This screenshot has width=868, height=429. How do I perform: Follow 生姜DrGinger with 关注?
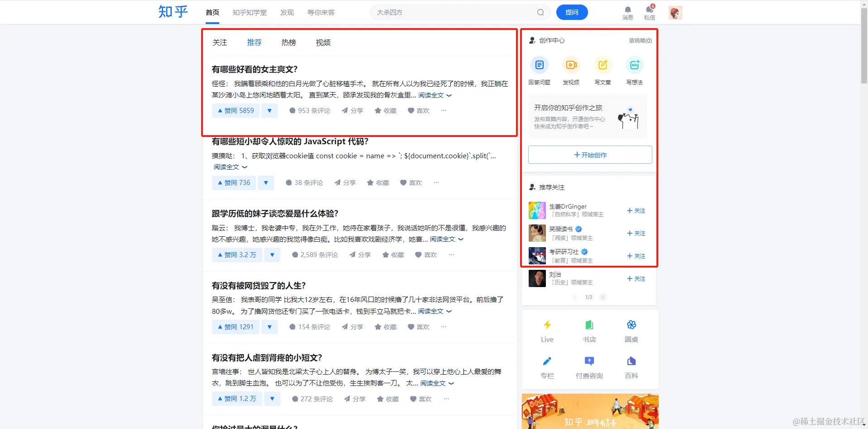coord(636,211)
